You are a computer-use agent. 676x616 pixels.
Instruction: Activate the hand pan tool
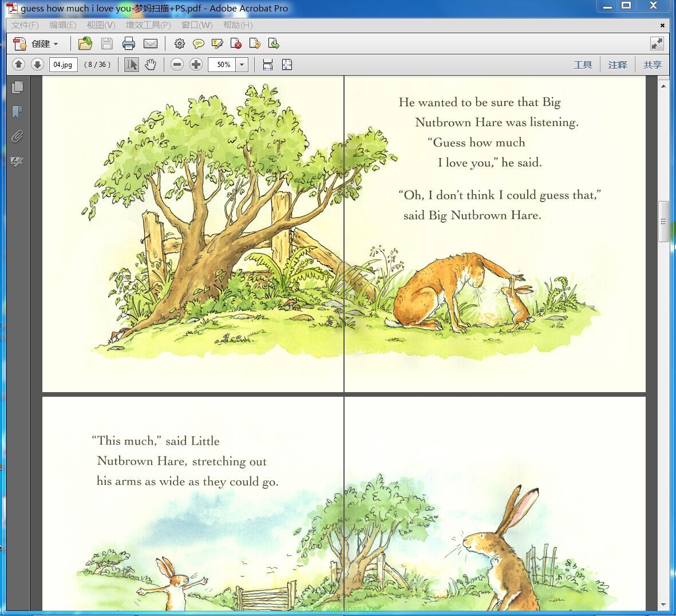(151, 65)
